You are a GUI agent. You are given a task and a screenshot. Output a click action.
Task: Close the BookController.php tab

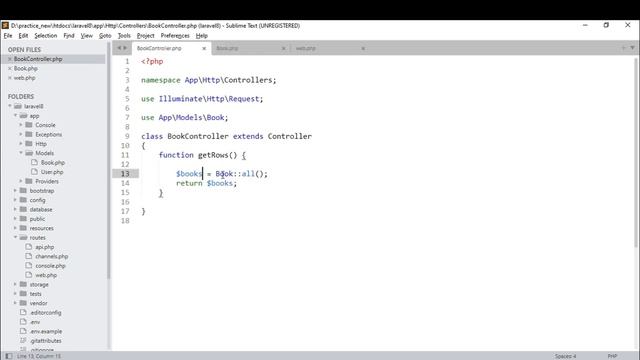[x=204, y=48]
